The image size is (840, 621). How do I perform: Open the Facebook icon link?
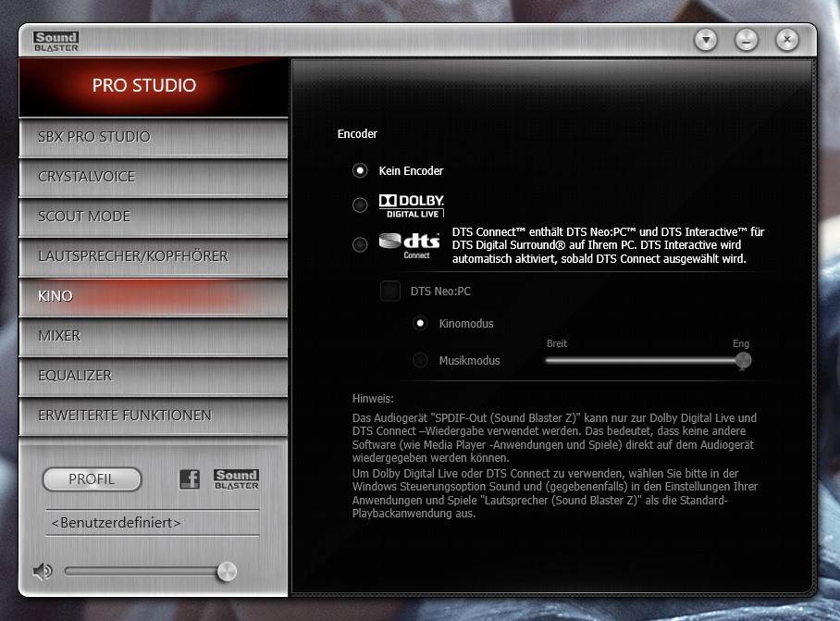tap(189, 479)
